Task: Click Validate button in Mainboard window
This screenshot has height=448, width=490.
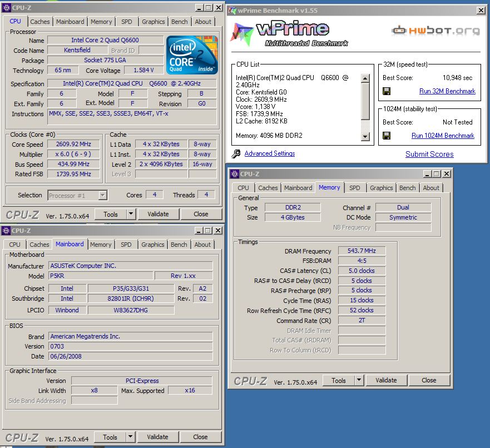Action: 157,437
